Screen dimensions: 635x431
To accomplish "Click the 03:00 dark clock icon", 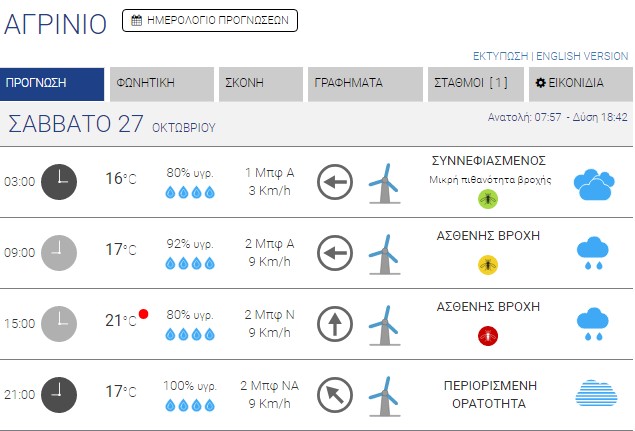I will click(58, 181).
